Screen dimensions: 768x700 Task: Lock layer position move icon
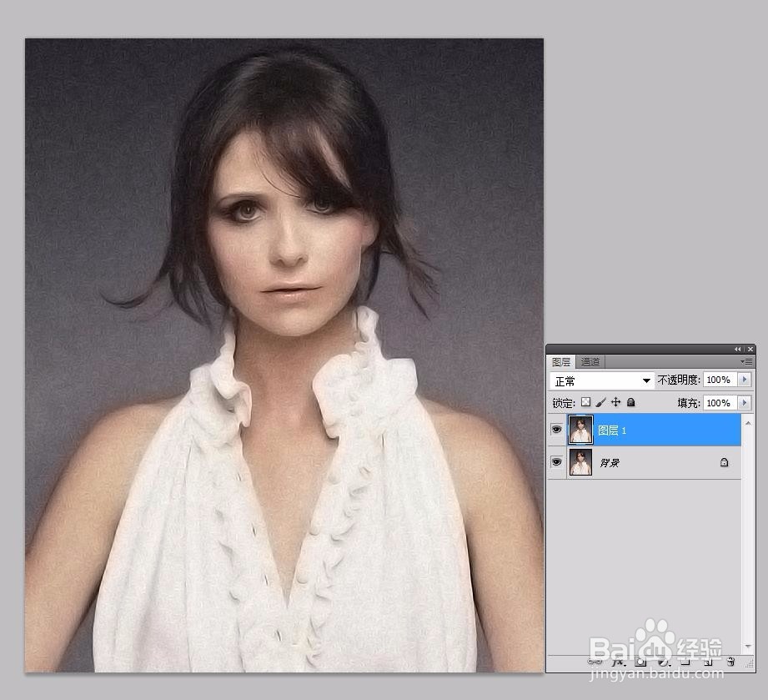point(615,402)
